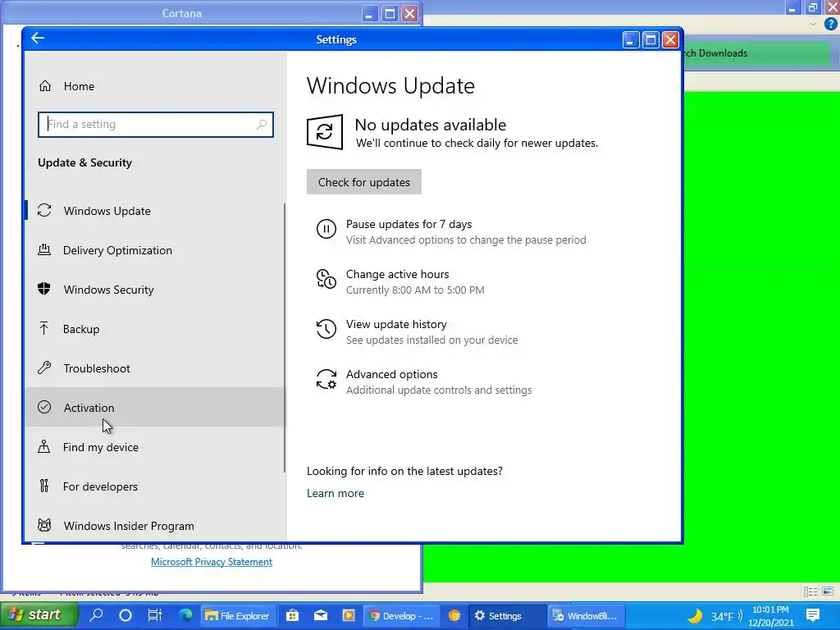Click the Backup arrow icon

coord(44,328)
